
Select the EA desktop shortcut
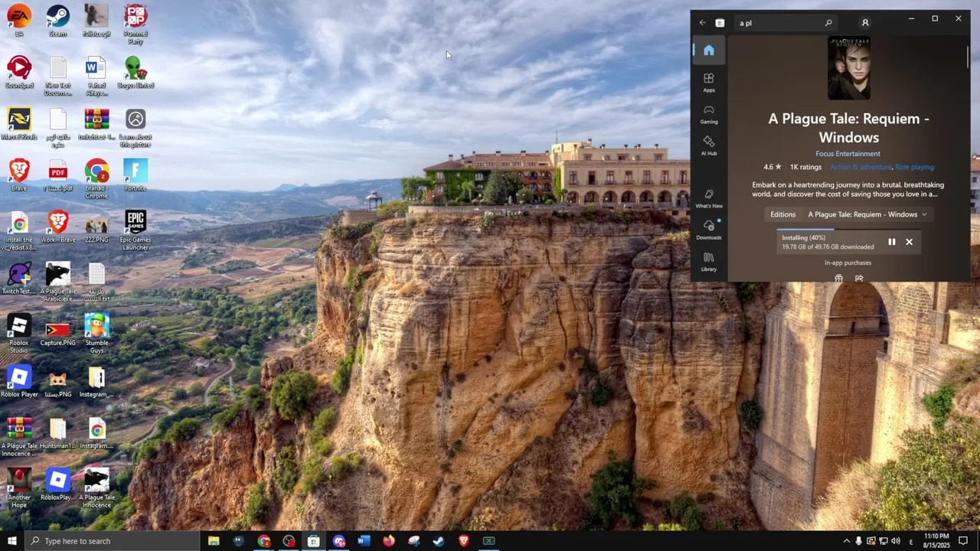(x=19, y=21)
